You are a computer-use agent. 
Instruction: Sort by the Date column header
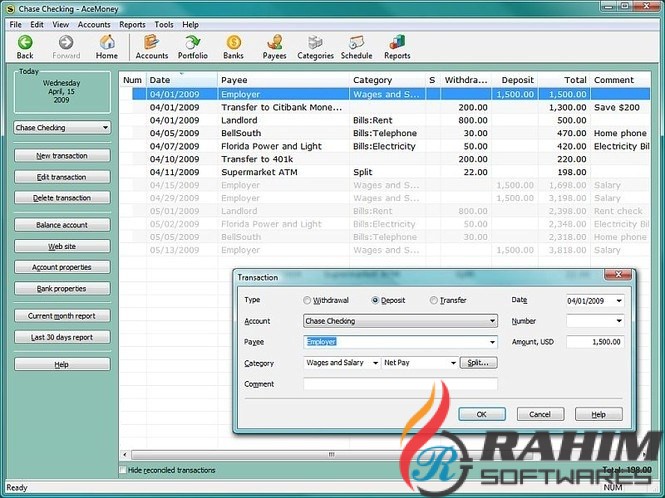coord(182,80)
